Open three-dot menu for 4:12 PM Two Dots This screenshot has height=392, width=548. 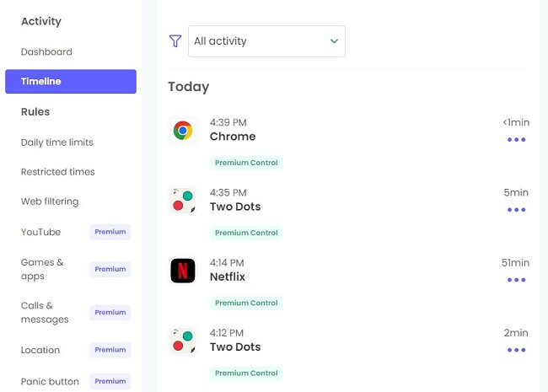pyautogui.click(x=516, y=350)
